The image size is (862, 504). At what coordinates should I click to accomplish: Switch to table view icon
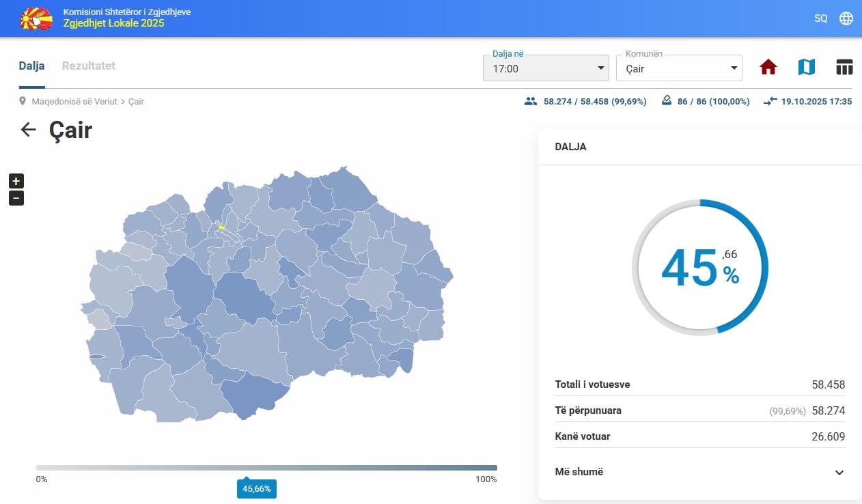tap(845, 67)
